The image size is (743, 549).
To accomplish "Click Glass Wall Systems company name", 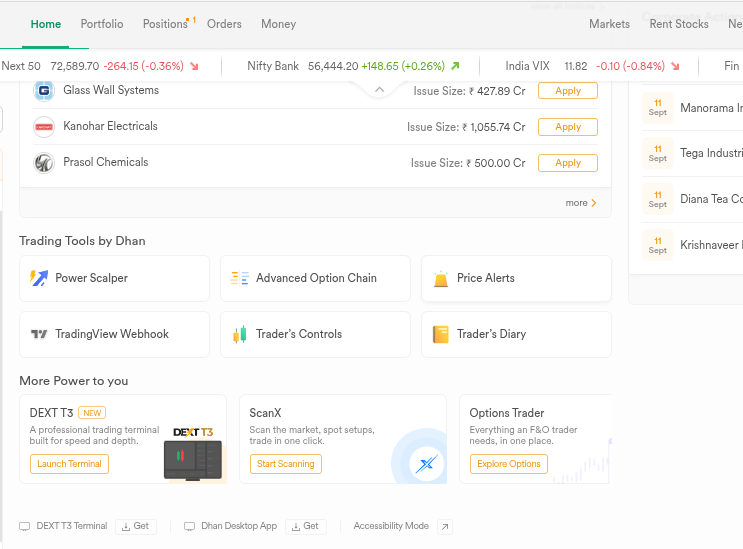I will pyautogui.click(x=111, y=90).
